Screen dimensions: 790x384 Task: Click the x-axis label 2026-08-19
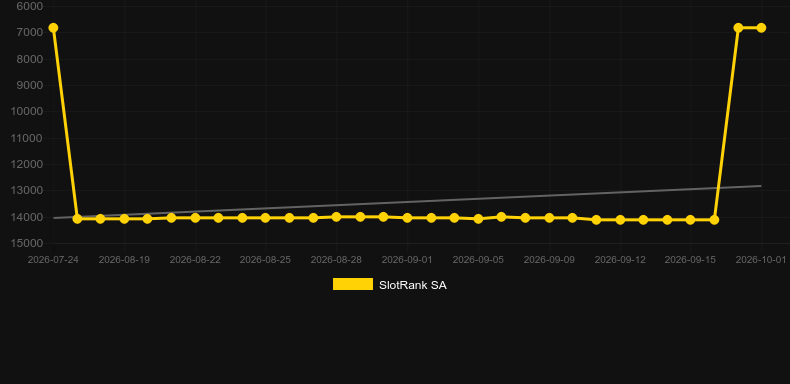[124, 260]
